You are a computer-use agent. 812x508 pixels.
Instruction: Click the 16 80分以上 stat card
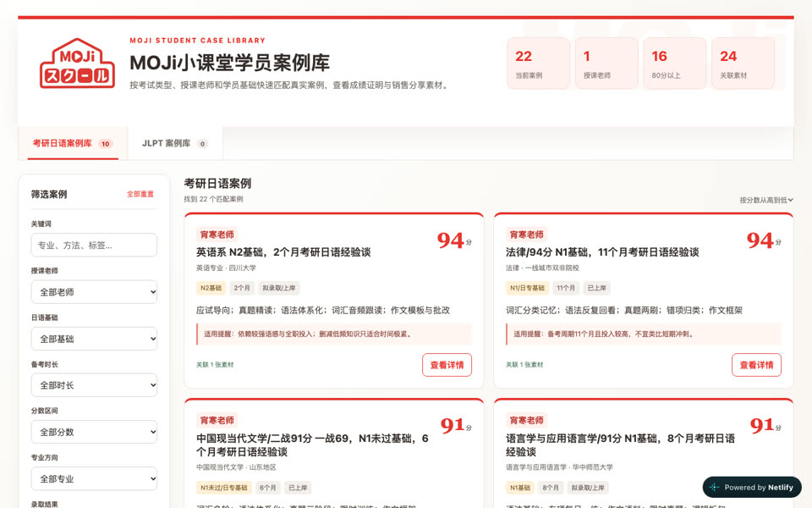[x=675, y=63]
